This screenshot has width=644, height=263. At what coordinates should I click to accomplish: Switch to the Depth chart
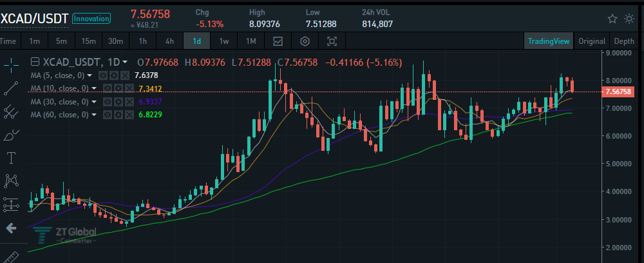[x=624, y=41]
